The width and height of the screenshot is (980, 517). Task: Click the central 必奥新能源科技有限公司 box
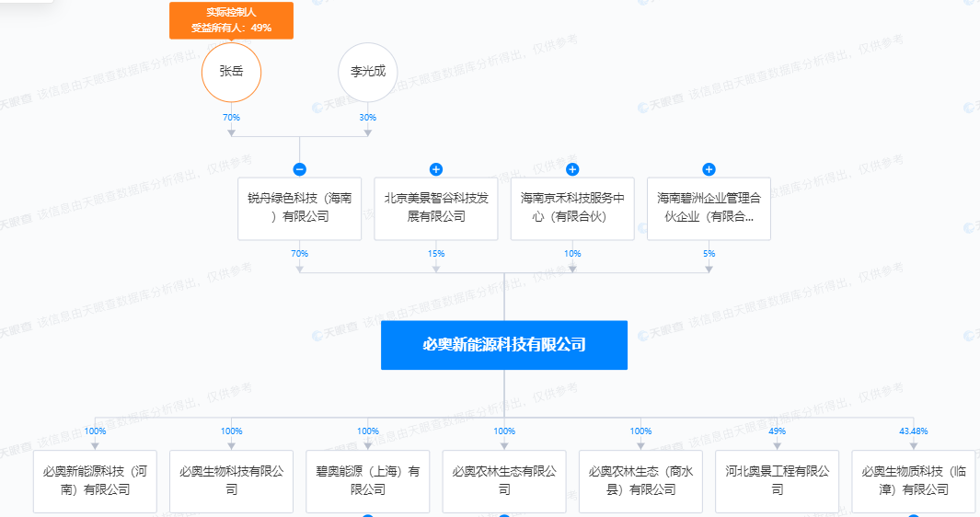coord(504,345)
